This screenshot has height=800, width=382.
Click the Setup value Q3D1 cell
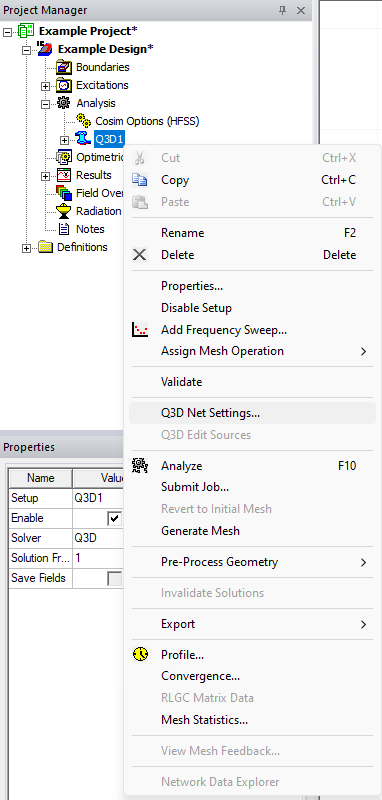pyautogui.click(x=98, y=498)
